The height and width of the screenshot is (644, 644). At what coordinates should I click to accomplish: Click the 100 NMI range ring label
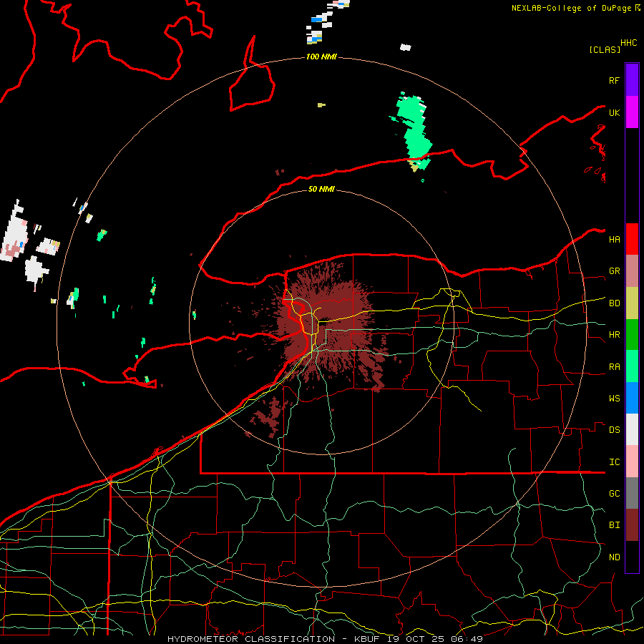pos(321,57)
